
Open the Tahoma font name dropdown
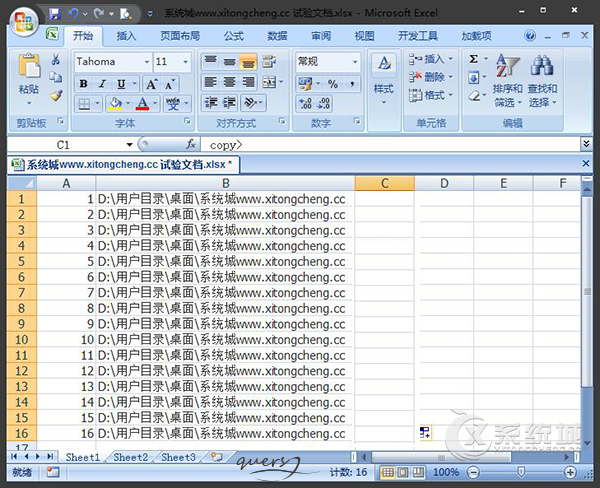(147, 62)
